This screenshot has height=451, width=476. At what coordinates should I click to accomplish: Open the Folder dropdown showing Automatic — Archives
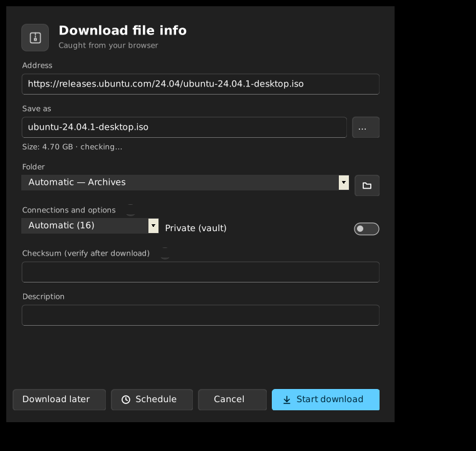point(185,182)
